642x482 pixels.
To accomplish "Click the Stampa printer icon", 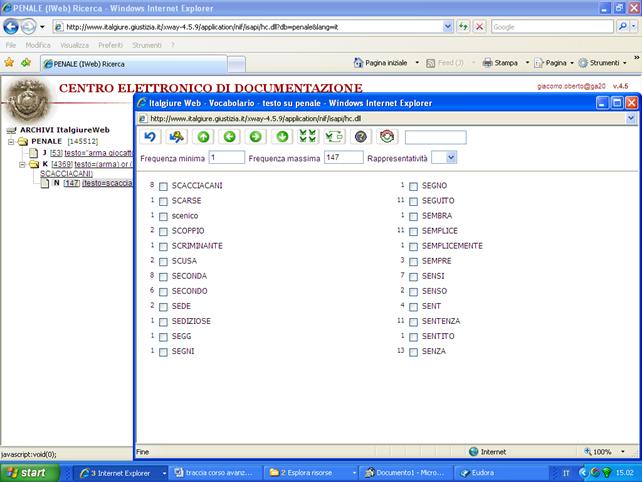I will (487, 63).
